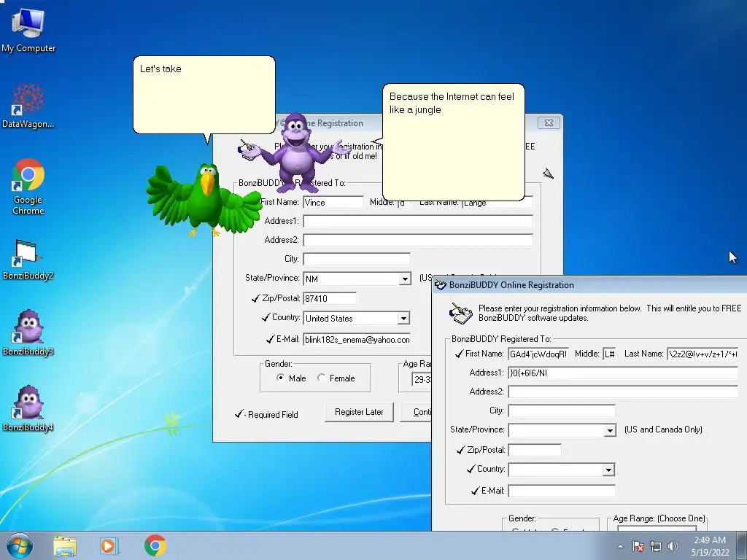Click the empty Address2 field in the front window

[x=623, y=392]
